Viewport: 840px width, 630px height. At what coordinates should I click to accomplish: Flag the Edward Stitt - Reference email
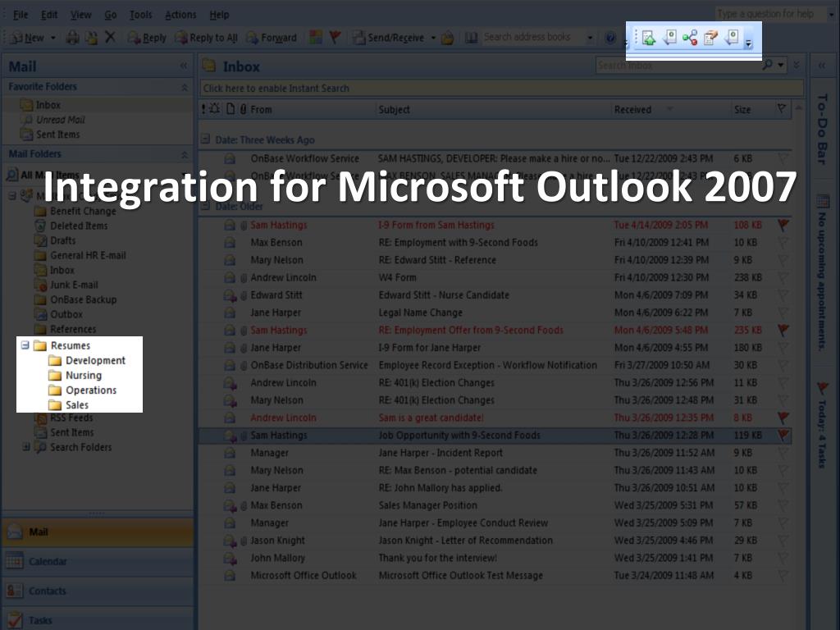coord(783,260)
